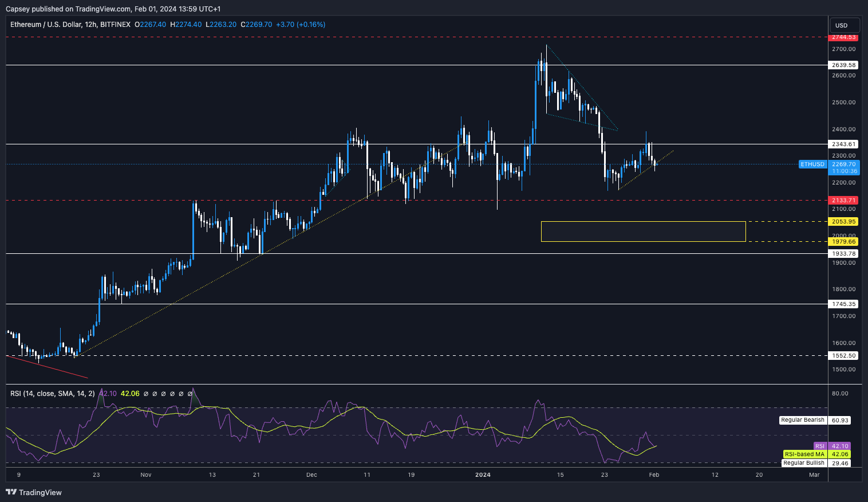Click the Feb label on the time axis
868x502 pixels.
(x=654, y=475)
